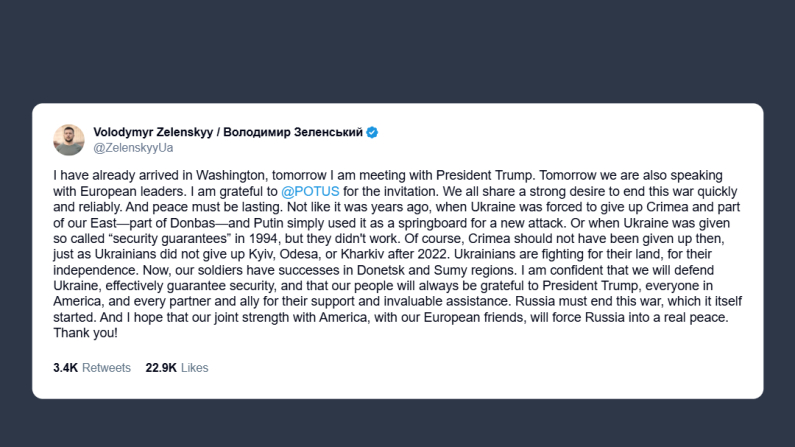The width and height of the screenshot is (795, 447).
Task: Click the dark background above the tweet card
Action: [397, 50]
